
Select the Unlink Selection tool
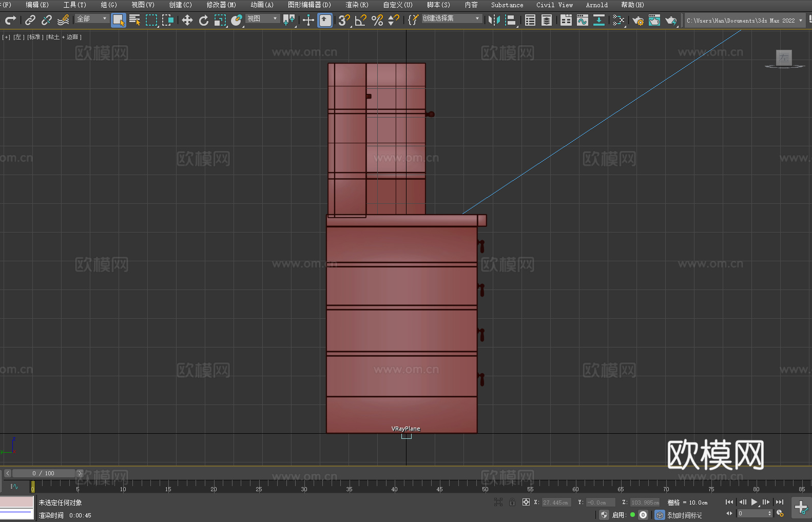tap(47, 20)
